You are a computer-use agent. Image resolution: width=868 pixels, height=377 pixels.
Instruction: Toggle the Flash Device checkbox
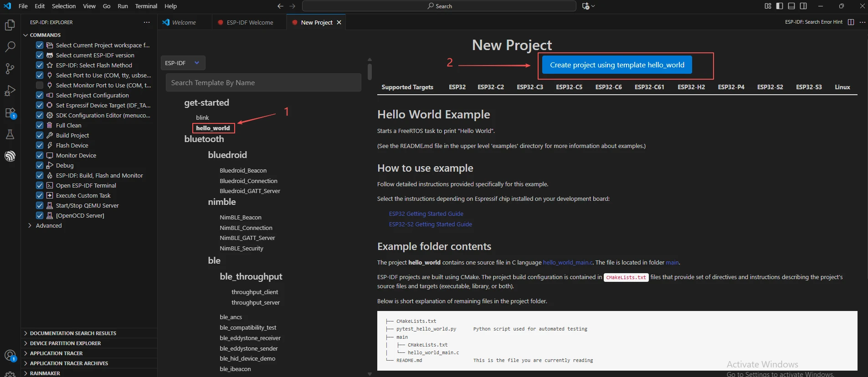40,145
